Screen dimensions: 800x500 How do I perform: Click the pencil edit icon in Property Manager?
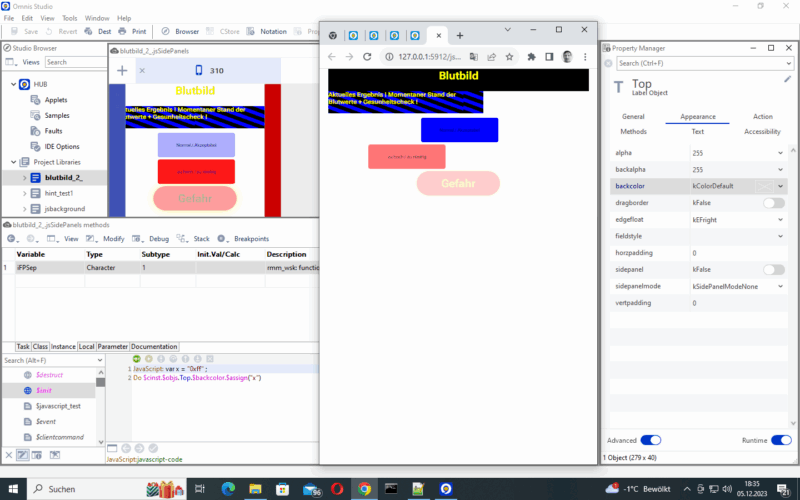tap(787, 79)
